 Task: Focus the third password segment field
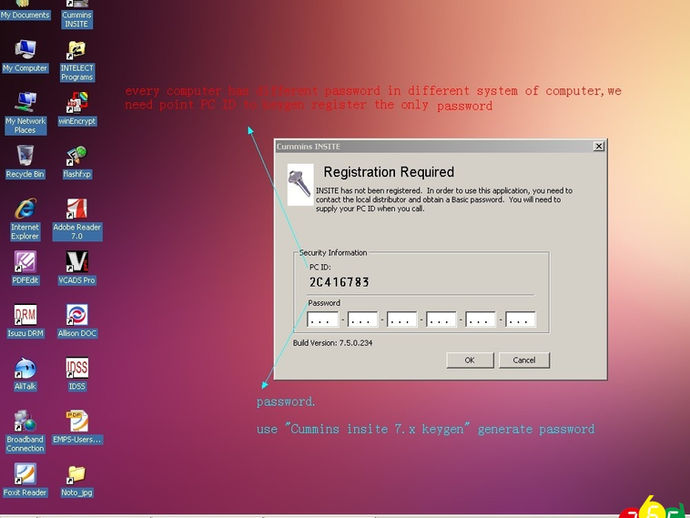pyautogui.click(x=402, y=320)
